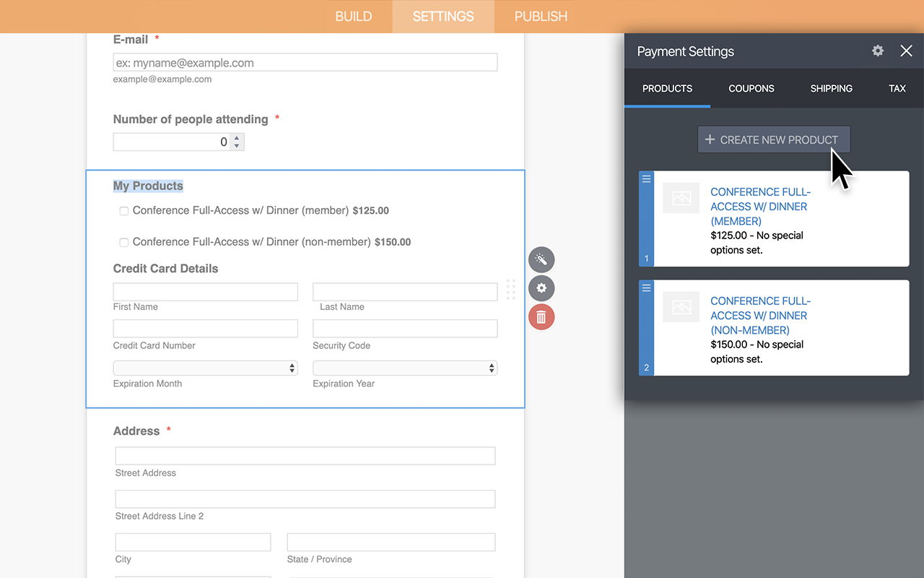The image size is (924, 578).
Task: Click the image placeholder on the Non-Member product
Action: click(681, 307)
